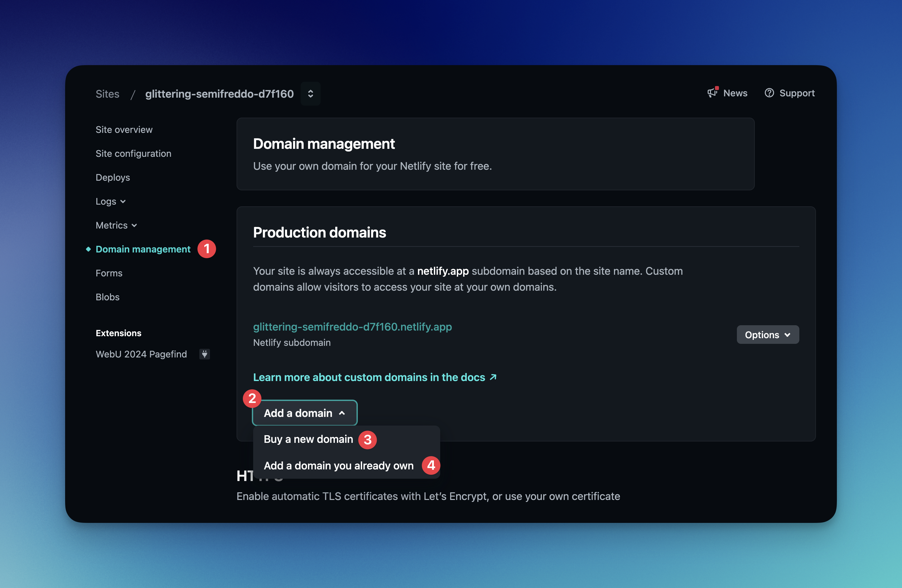The width and height of the screenshot is (902, 588).
Task: Click the 'Enable automatic TLS certificates' description text
Action: (428, 496)
